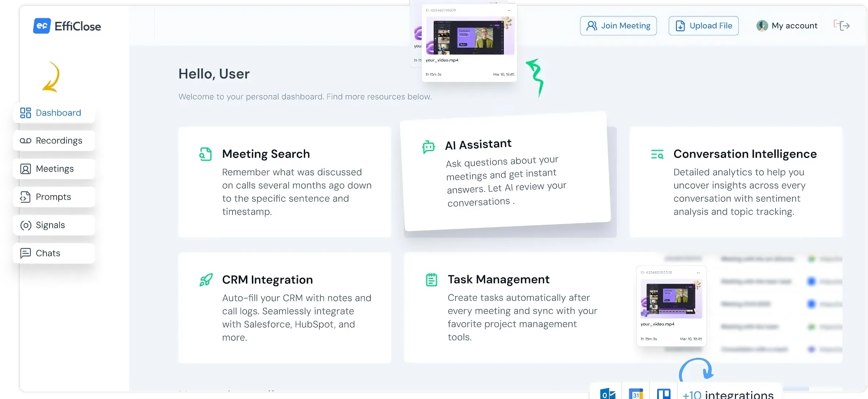Viewport: 868px width, 399px height.
Task: Click the Task Management clipboard icon
Action: pyautogui.click(x=432, y=279)
